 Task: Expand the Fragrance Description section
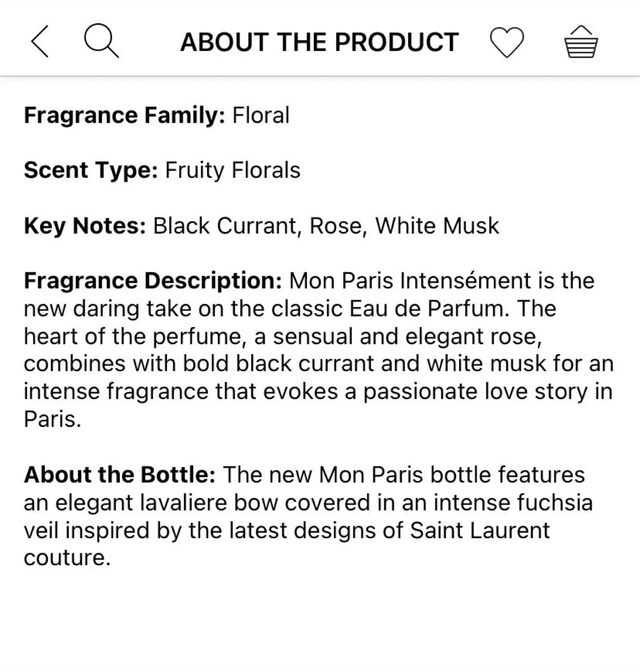(154, 280)
